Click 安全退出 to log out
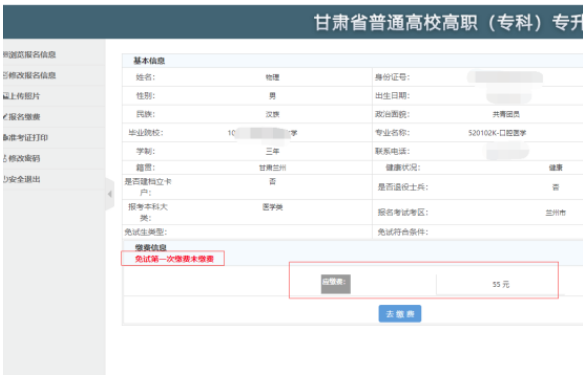583x392 pixels. [22, 179]
